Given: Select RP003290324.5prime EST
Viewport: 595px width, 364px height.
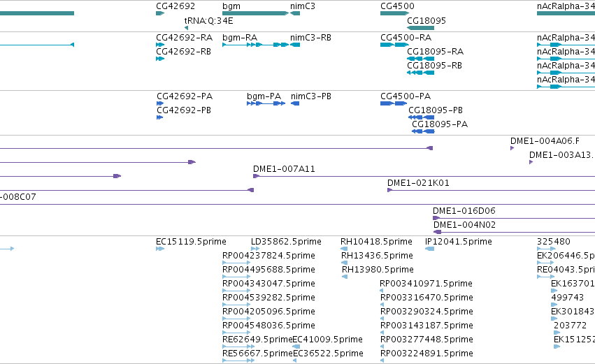Looking at the screenshot, I should 382,319.
